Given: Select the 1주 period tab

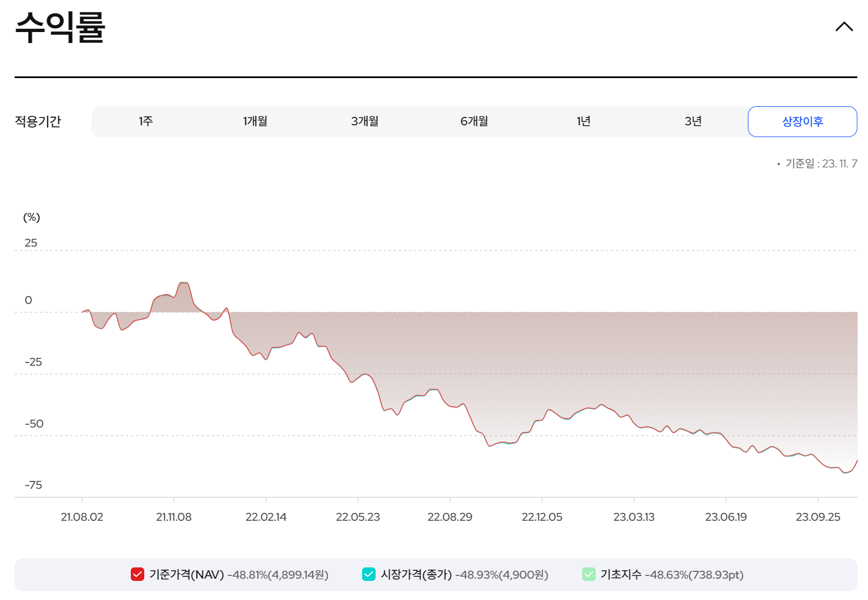Looking at the screenshot, I should click(146, 121).
